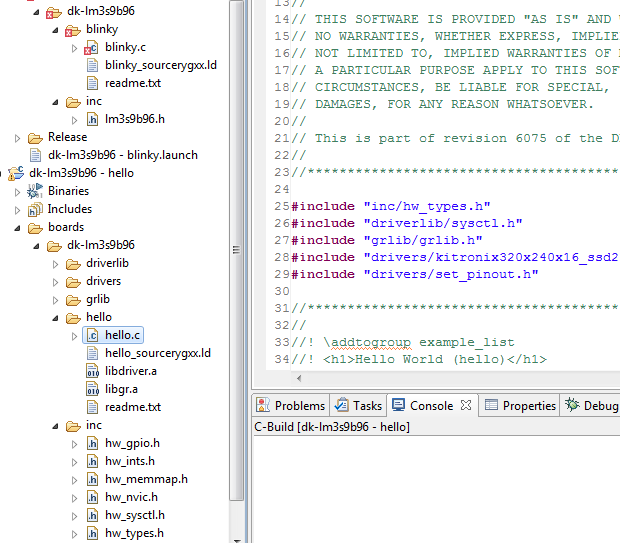The height and width of the screenshot is (543, 620).
Task: Select the Console tab
Action: [x=432, y=405]
